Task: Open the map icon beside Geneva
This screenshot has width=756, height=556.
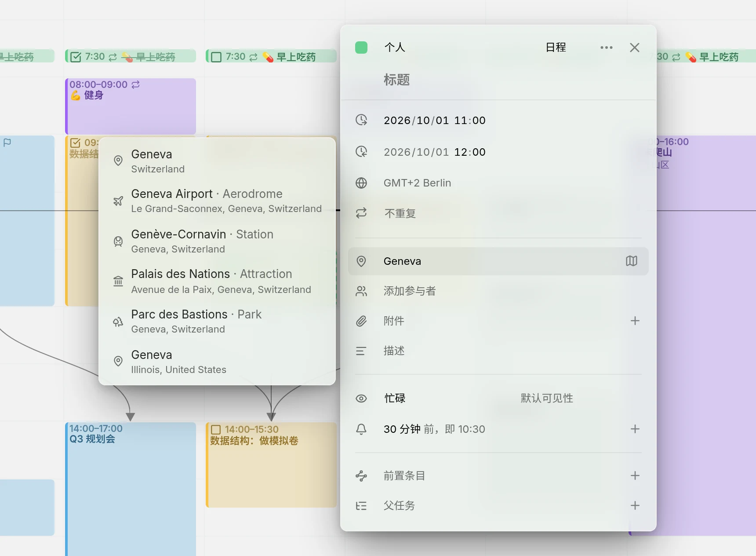Action: pyautogui.click(x=631, y=261)
